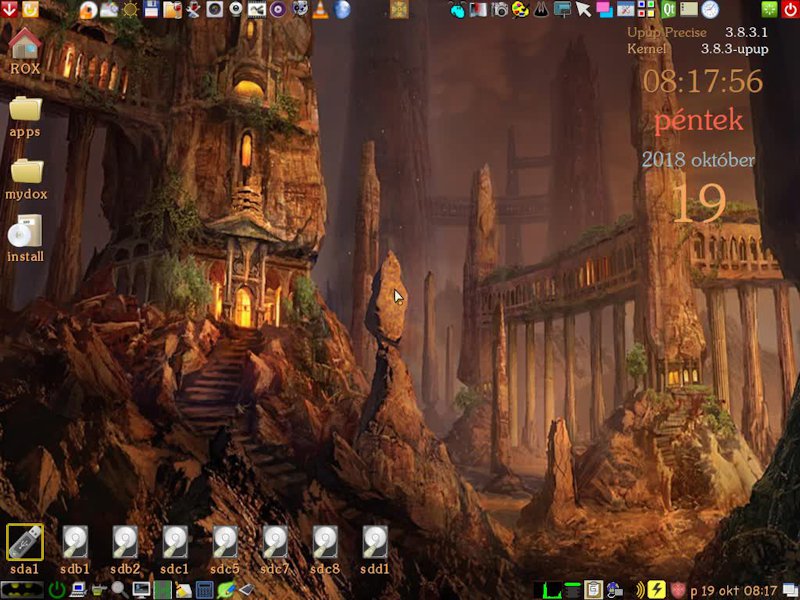Screen dimensions: 800x600
Task: Click the sun brightness icon
Action: click(x=130, y=10)
